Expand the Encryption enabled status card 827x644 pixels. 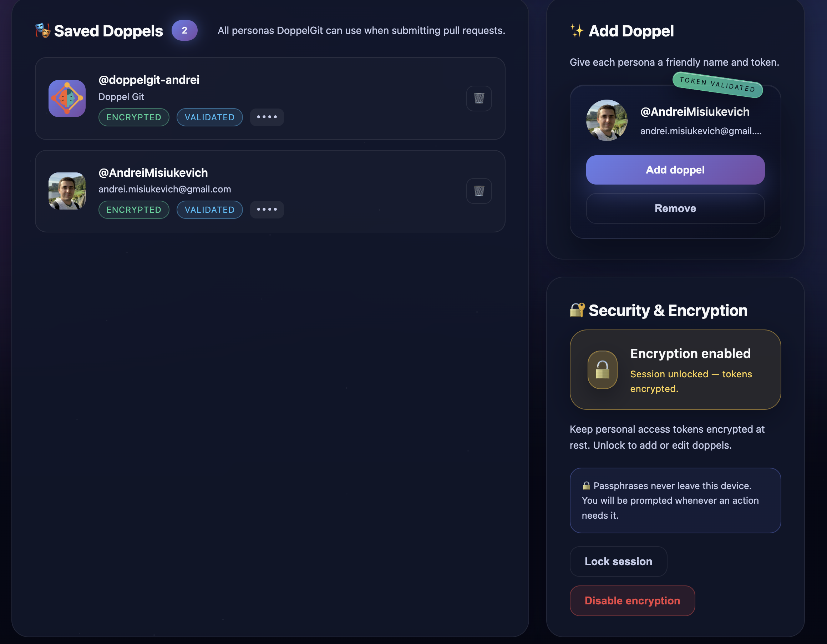(675, 370)
